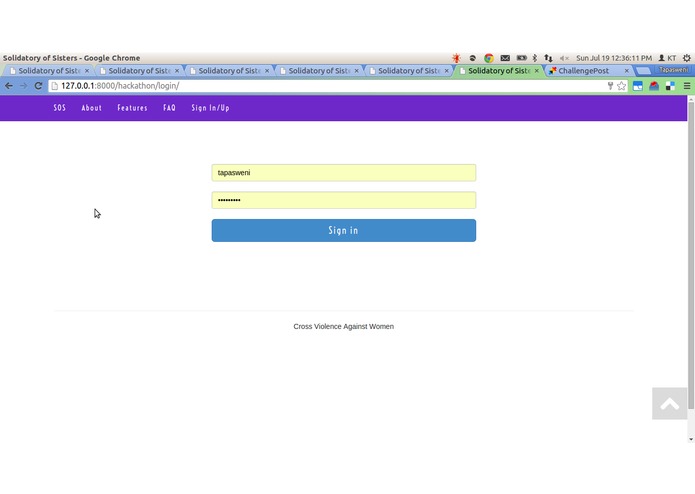
Task: Click the round dark indicator beside the bug icon
Action: click(x=472, y=58)
